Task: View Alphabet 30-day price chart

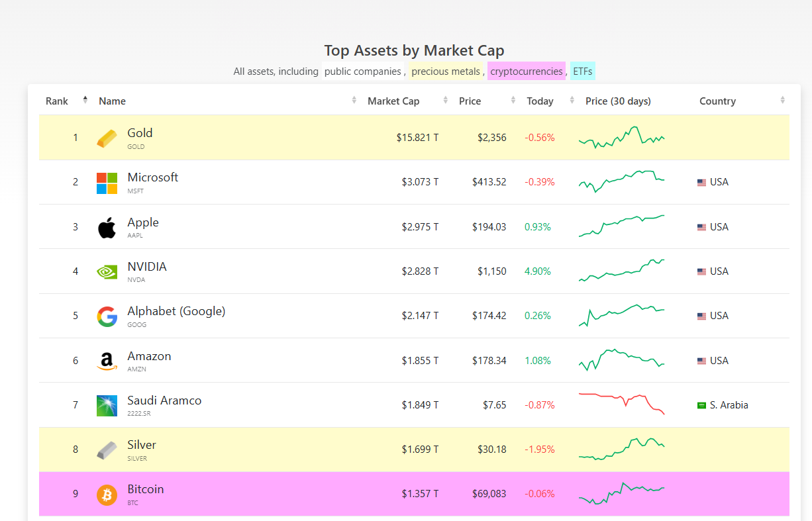Action: coord(621,315)
